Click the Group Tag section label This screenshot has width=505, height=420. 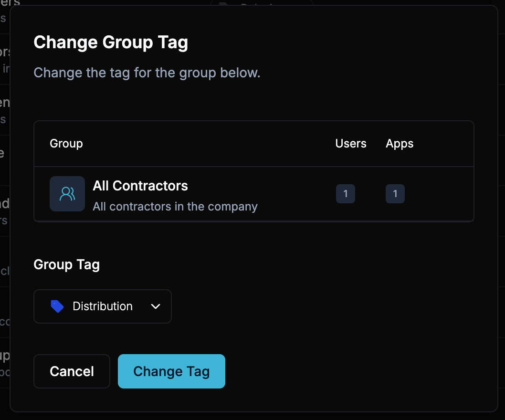[66, 264]
